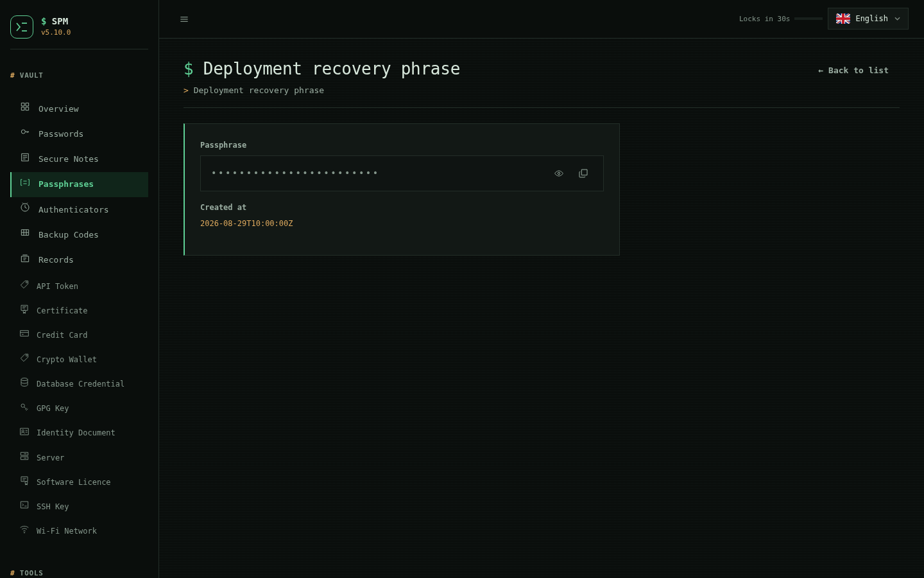Open Records in sidebar
The width and height of the screenshot is (924, 578).
pyautogui.click(x=80, y=259)
